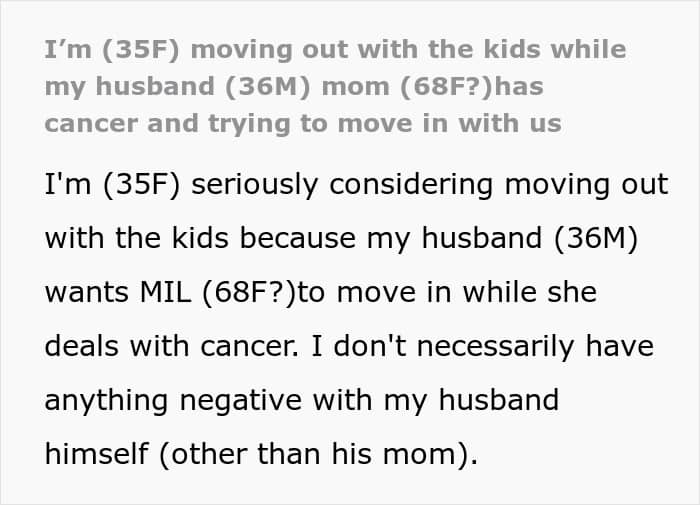Click 'move in while she' in the paragraph
Image resolution: width=700 pixels, height=505 pixels.
[x=467, y=292]
